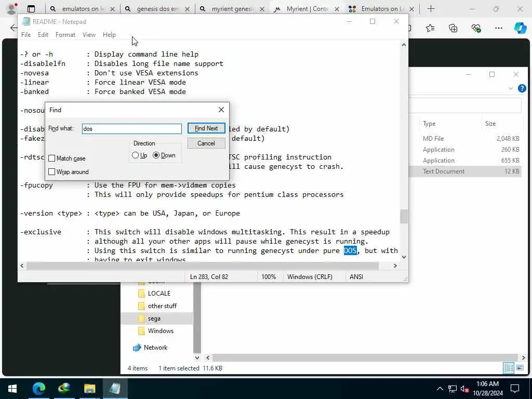Enable Wrap around checkbox
This screenshot has width=532, height=399.
(x=51, y=172)
